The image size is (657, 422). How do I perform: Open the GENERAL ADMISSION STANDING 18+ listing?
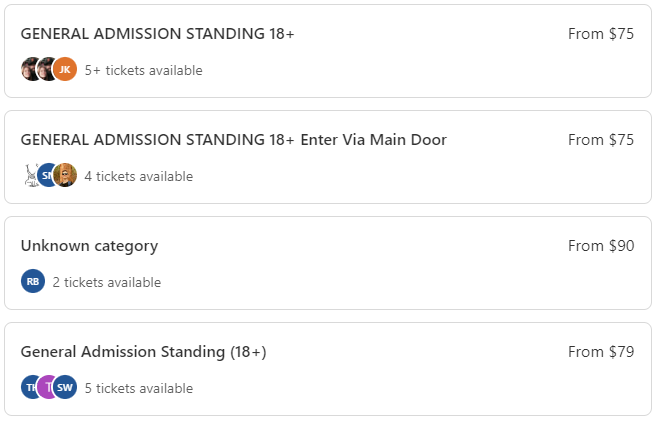(157, 34)
